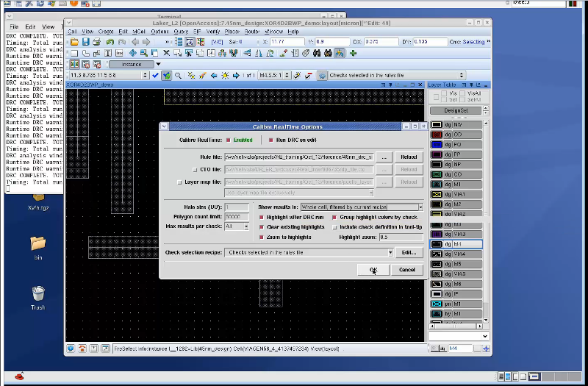
Task: Select the yellow VIA1 layer swatch
Action: point(437,194)
